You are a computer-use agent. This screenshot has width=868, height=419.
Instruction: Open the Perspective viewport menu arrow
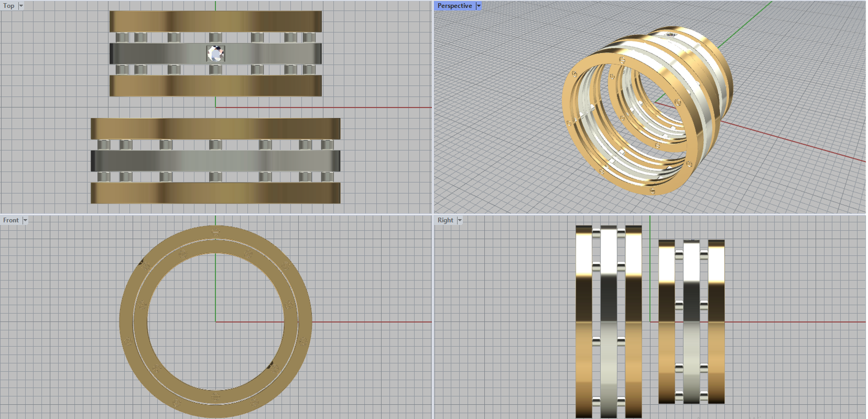coord(478,6)
